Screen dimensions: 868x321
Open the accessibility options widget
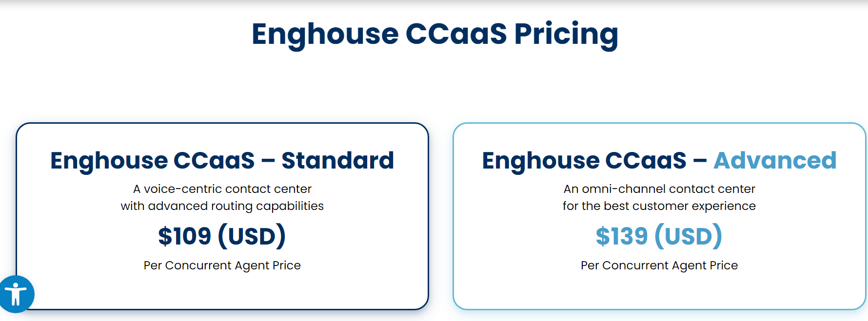tap(17, 294)
